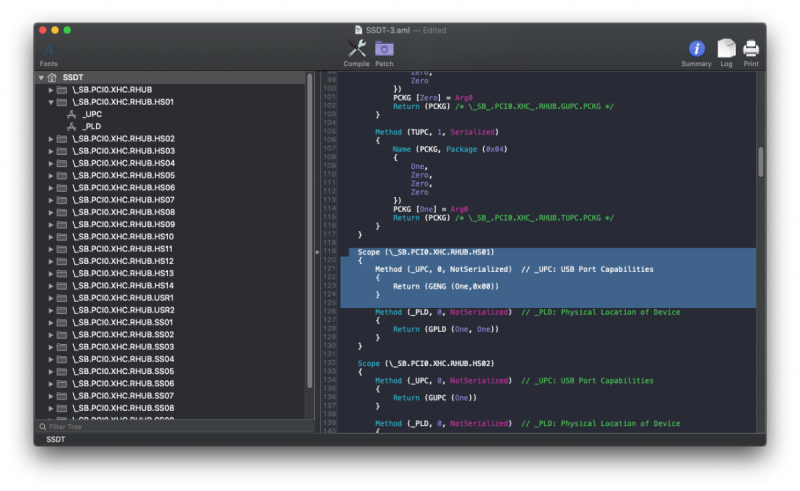
Task: Click the Filter Tree search field
Action: 170,426
